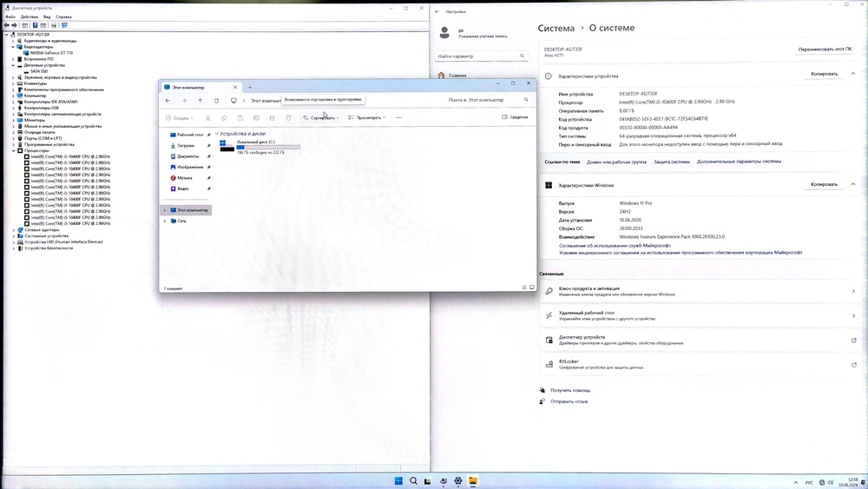Click Копировать for Характеристики Windows

(824, 184)
